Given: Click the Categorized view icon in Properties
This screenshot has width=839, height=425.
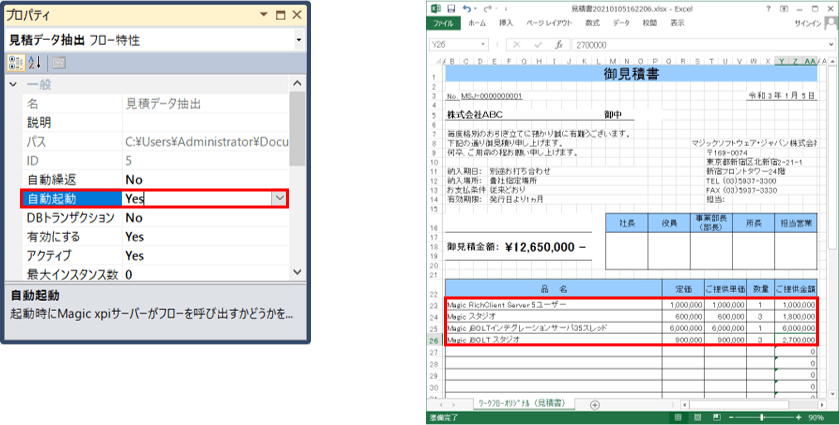Looking at the screenshot, I should point(16,63).
